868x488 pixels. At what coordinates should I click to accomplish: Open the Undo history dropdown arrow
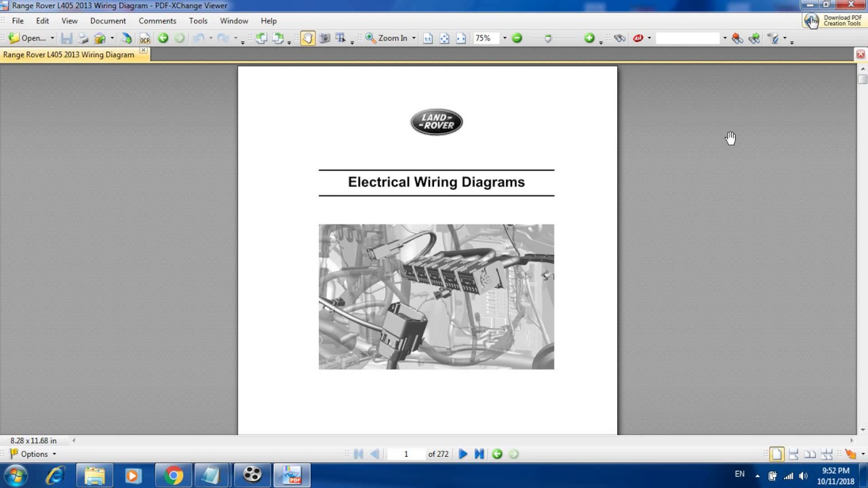210,38
